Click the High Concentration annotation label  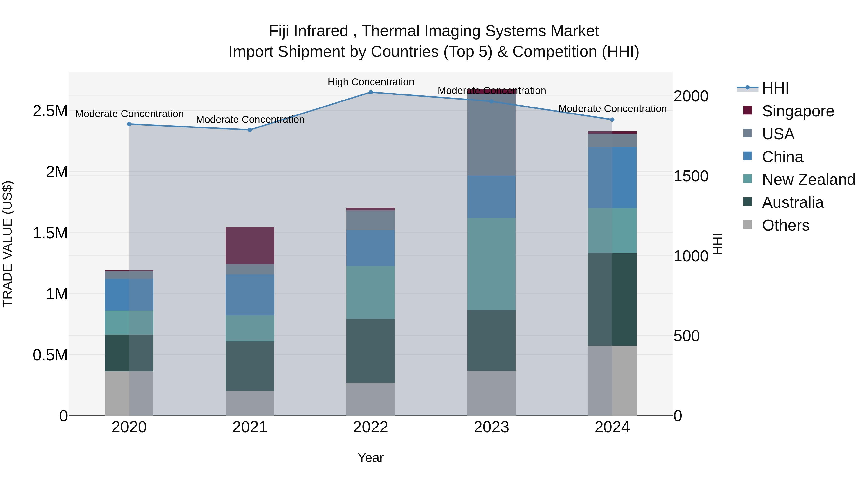click(x=371, y=82)
